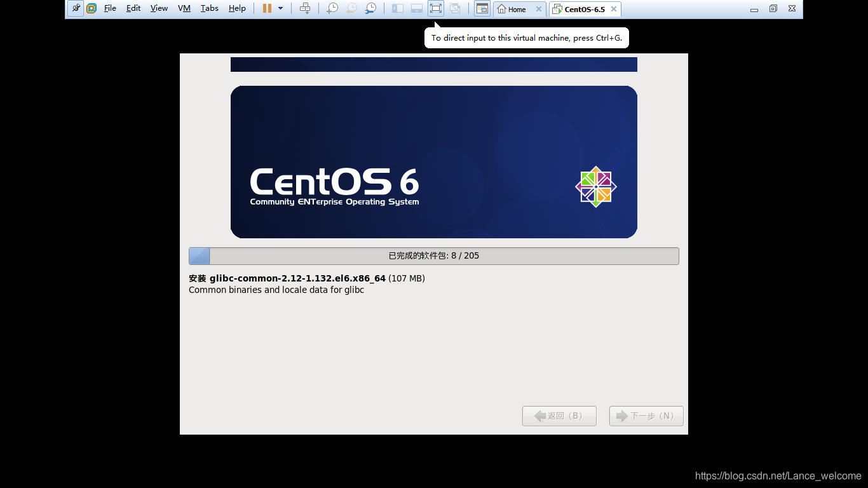Image resolution: width=868 pixels, height=488 pixels.
Task: Click the 下一步 (N) next button
Action: [x=646, y=416]
